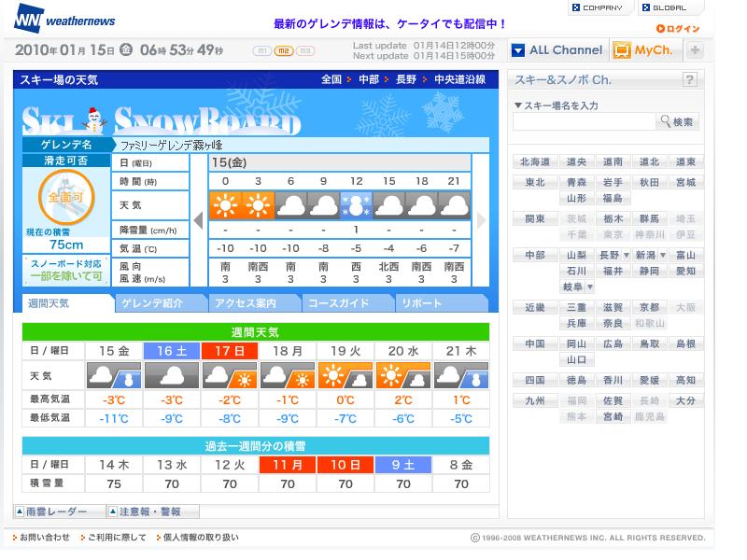Click the 中央道沿線 breadcrumb link
Viewport: 747px width, 560px height.
click(x=459, y=79)
